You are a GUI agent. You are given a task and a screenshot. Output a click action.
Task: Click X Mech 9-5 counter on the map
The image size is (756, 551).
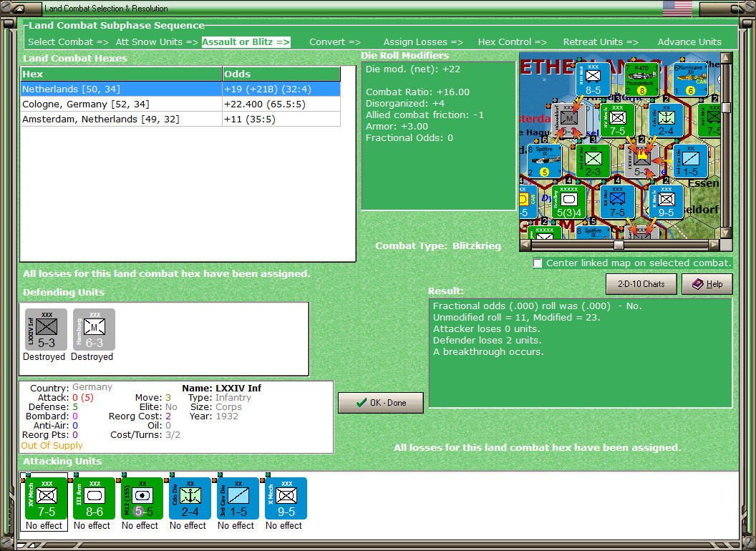pyautogui.click(x=667, y=202)
